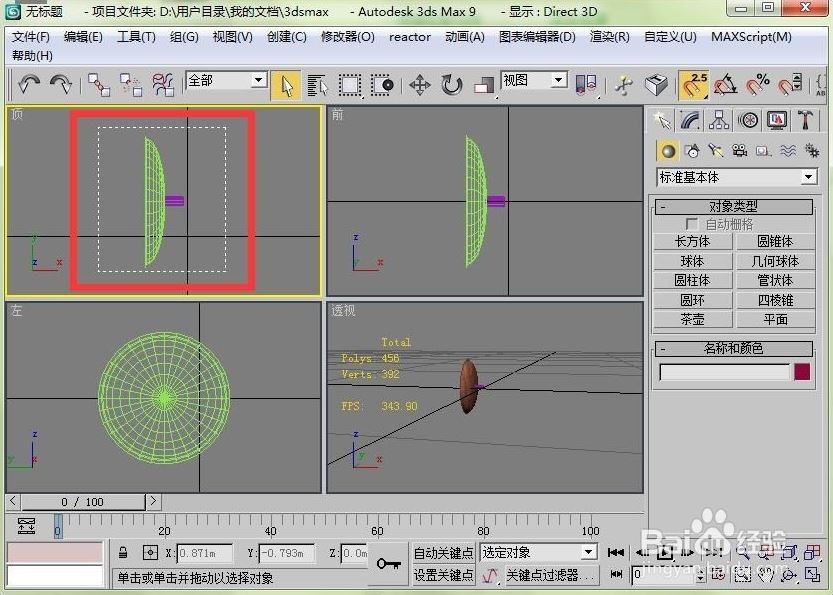Click the 几何球体 button
Image resolution: width=833 pixels, height=595 pixels.
[775, 261]
